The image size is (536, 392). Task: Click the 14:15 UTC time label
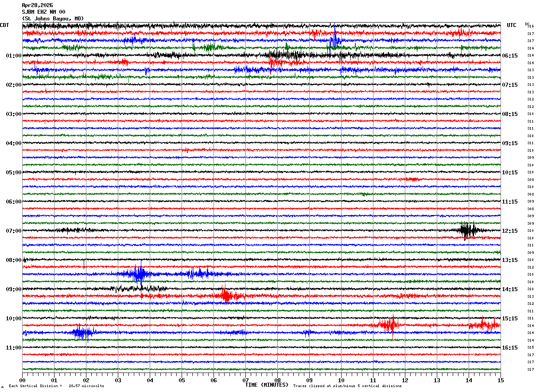[510, 289]
